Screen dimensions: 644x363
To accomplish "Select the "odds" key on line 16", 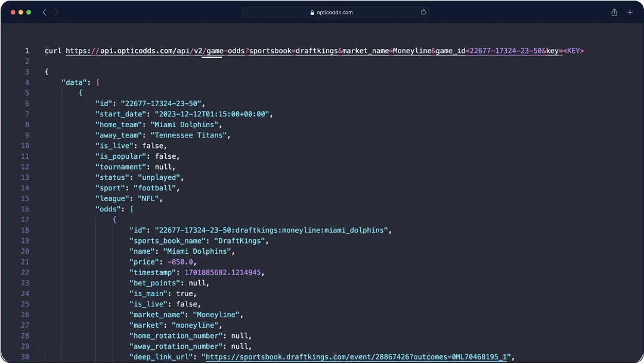I will coord(108,209).
